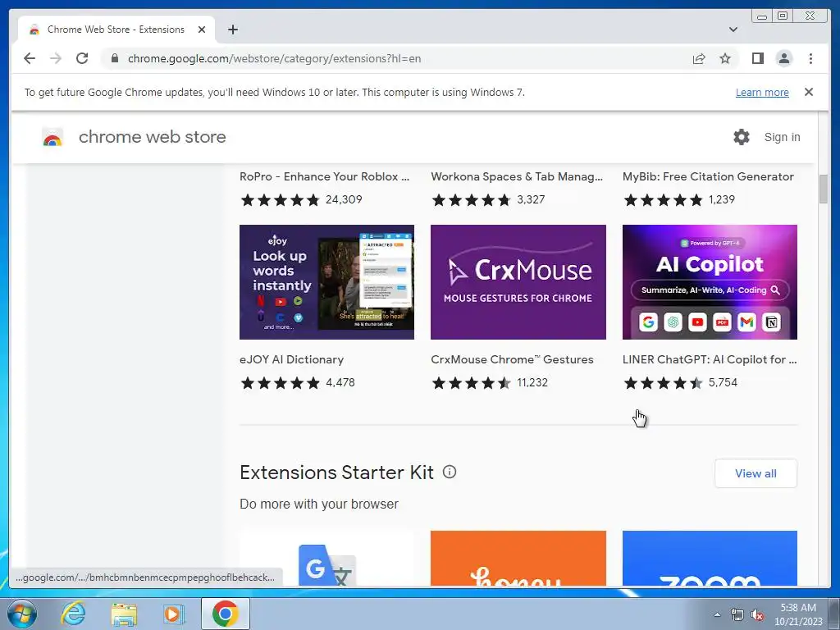Image resolution: width=840 pixels, height=630 pixels.
Task: Open a new tab
Action: 232,30
